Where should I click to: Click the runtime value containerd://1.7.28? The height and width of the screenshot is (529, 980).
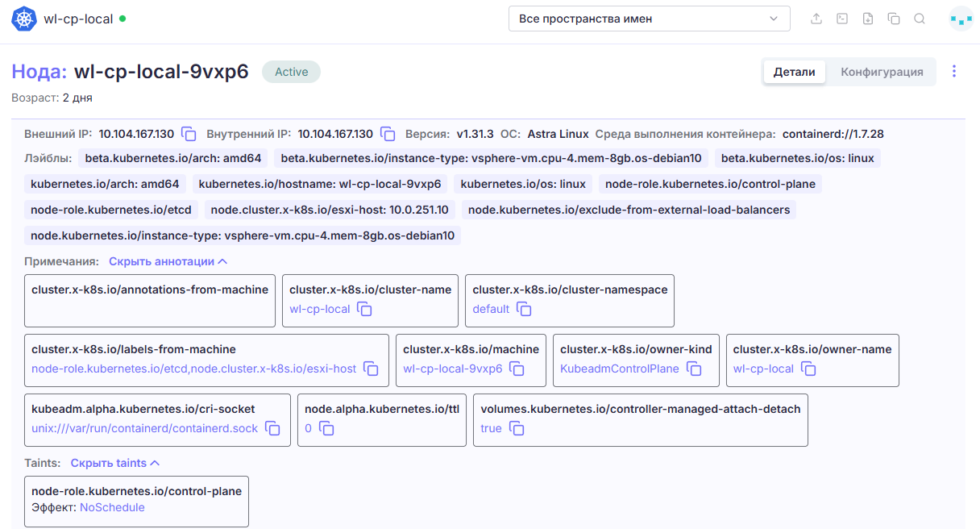click(x=833, y=134)
